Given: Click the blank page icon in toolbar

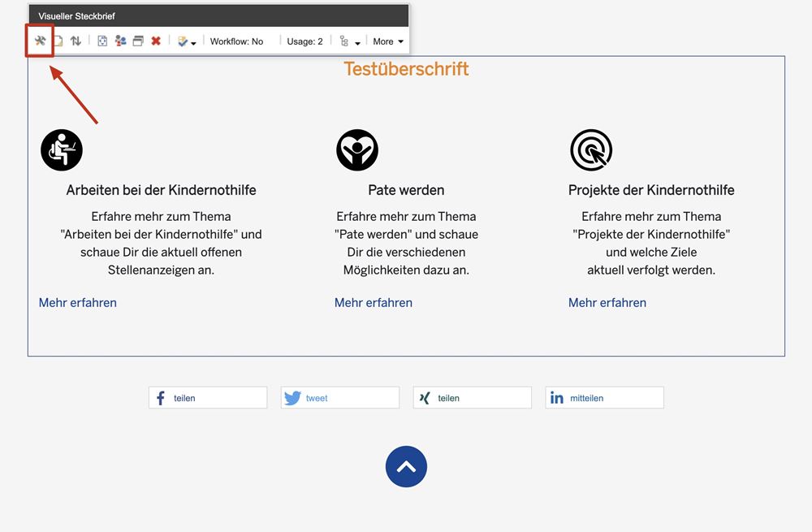Looking at the screenshot, I should 58,41.
